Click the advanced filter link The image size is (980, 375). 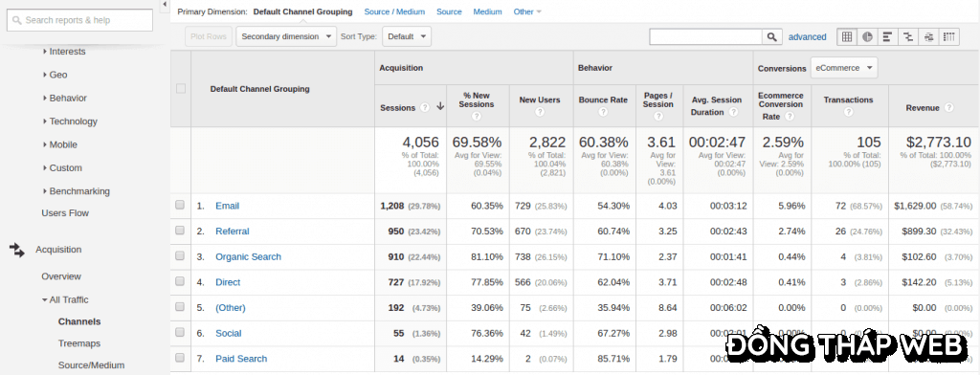[x=808, y=37]
